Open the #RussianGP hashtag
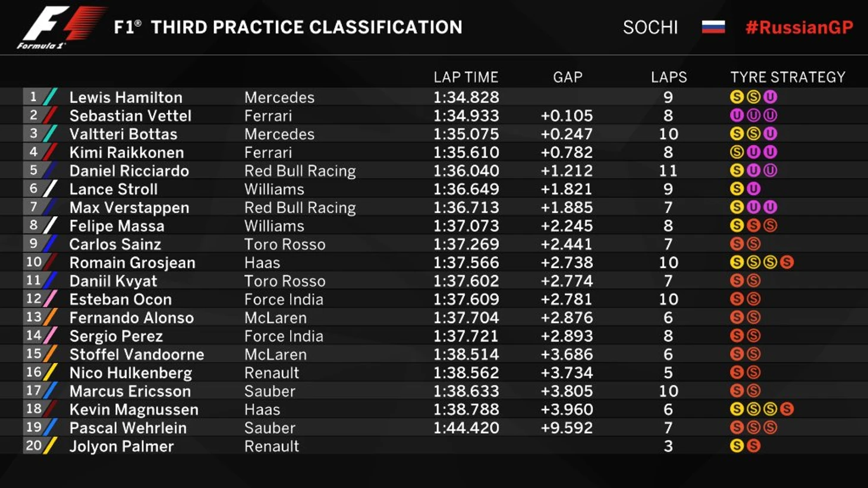 point(799,27)
